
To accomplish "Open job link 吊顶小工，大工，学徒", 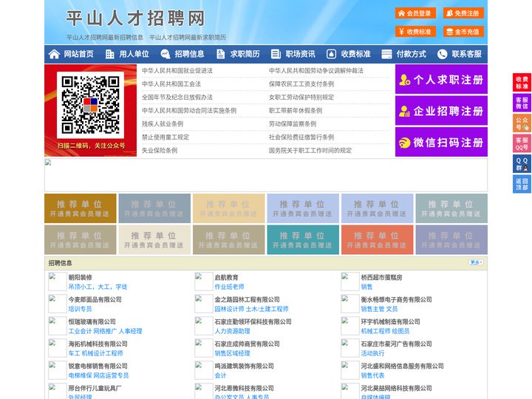I will tap(98, 287).
